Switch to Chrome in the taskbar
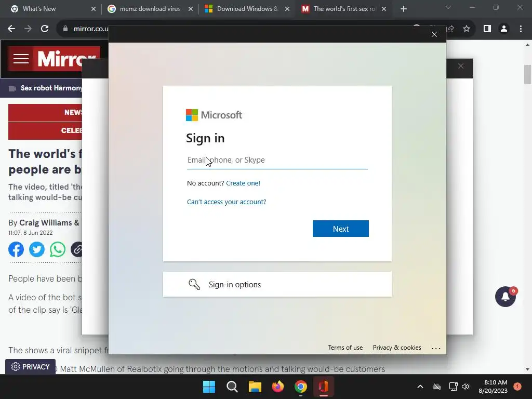This screenshot has height=399, width=532. tap(301, 387)
